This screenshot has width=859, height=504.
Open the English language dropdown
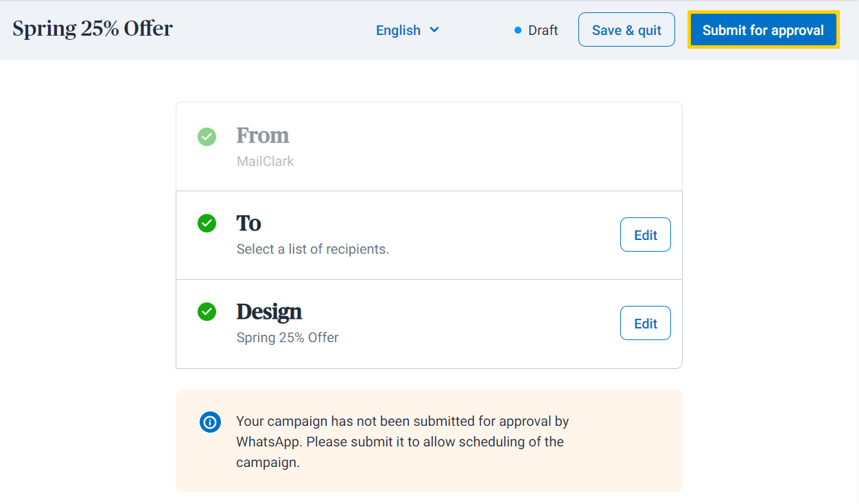click(407, 30)
